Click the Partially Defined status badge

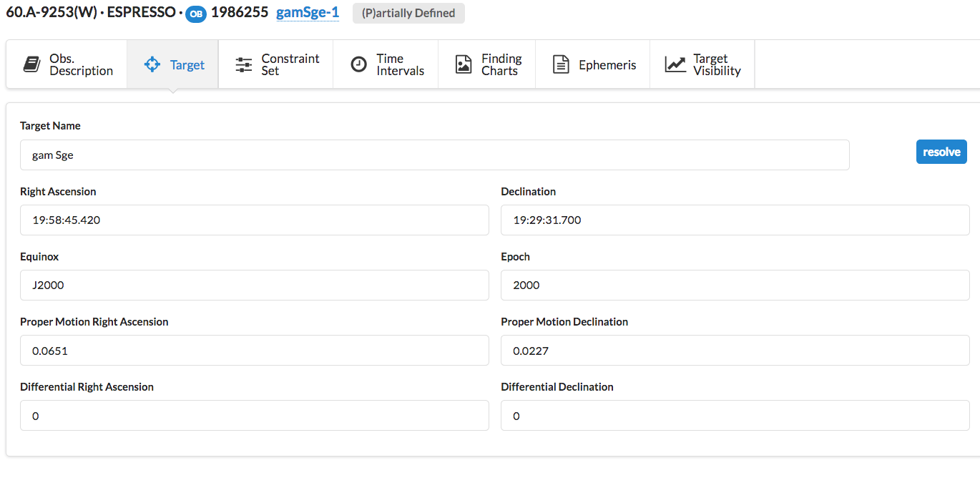pos(408,13)
